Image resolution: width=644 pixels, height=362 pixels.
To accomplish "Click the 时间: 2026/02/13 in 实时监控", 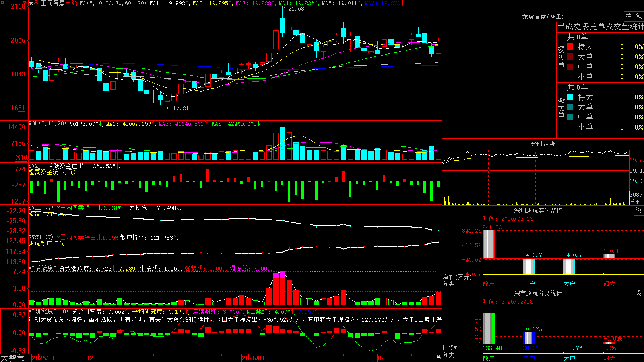I will click(x=508, y=219).
